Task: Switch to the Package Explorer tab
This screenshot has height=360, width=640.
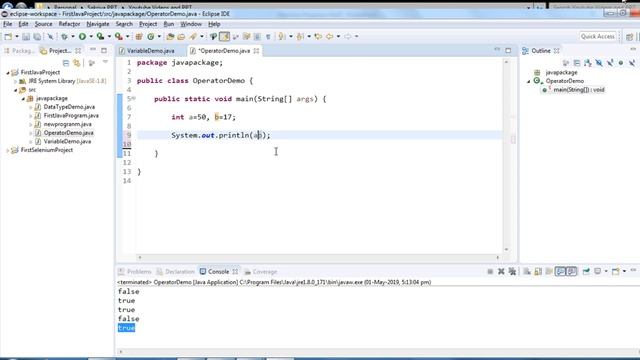Action: pyautogui.click(x=19, y=51)
